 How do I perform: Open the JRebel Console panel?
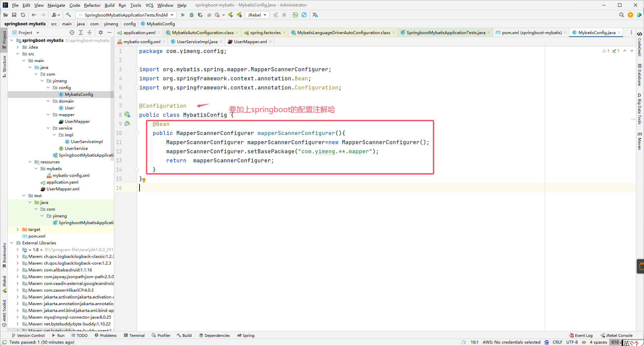[616, 335]
